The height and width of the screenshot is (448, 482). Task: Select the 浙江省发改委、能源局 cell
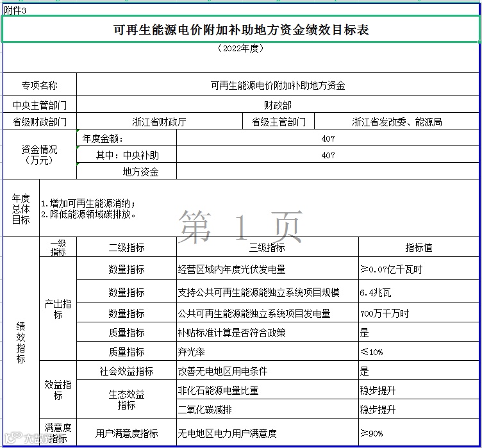397,121
